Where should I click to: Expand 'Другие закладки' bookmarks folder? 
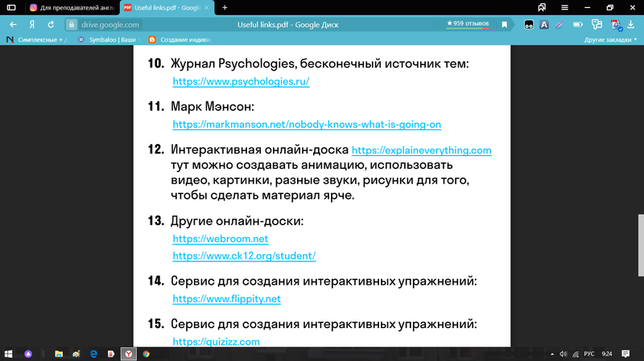pos(609,39)
